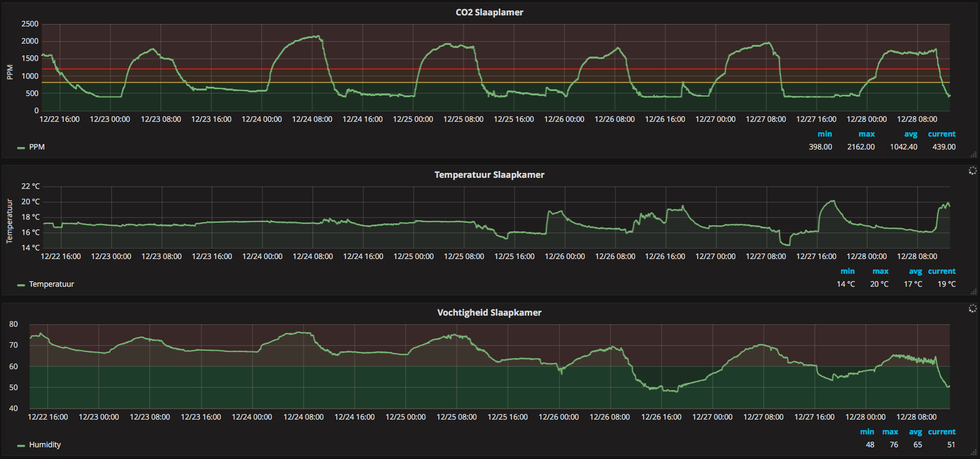
Task: Sort temperature legend by min column
Action: (x=848, y=271)
